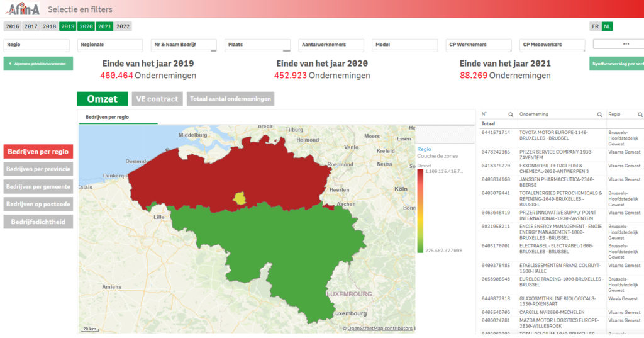Image resolution: width=644 pixels, height=338 pixels.
Task: Switch to the VE contract tab
Action: coord(157,99)
